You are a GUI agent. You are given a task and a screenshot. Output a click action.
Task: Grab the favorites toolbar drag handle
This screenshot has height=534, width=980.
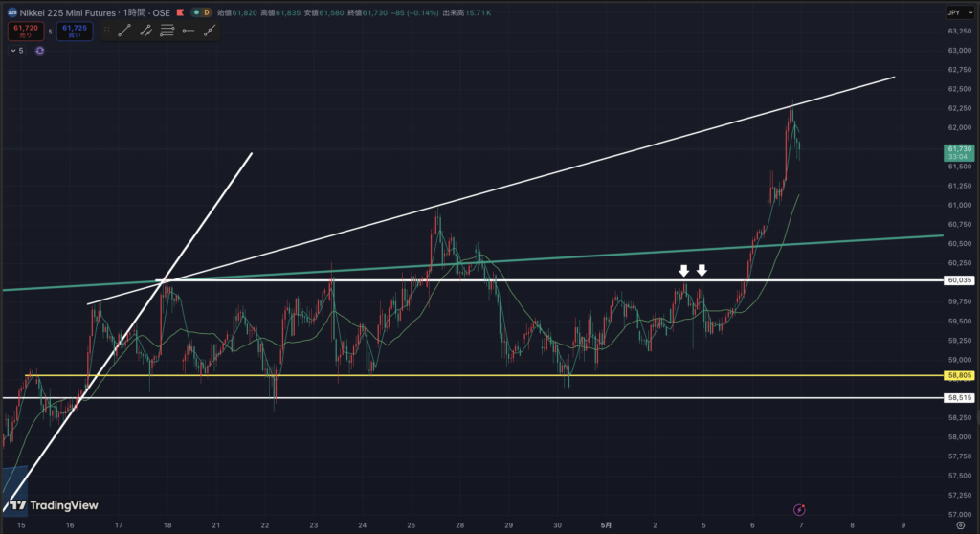click(x=107, y=30)
